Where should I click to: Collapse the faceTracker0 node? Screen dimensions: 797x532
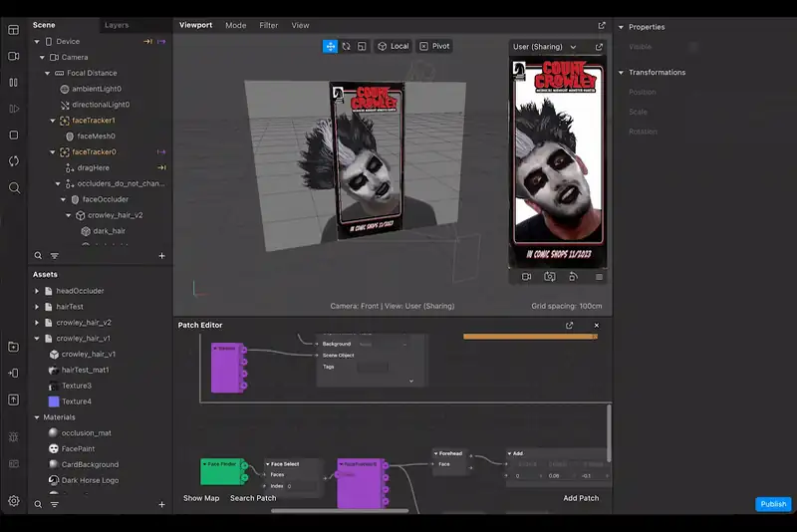[x=53, y=151]
